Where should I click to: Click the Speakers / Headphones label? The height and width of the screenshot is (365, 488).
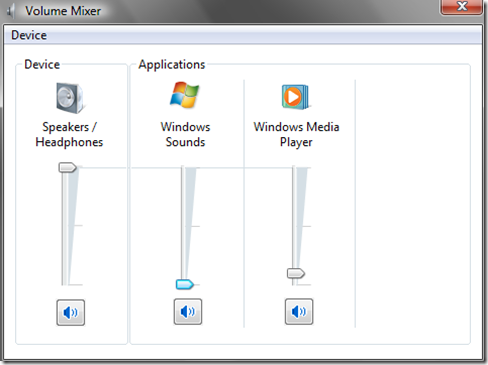tap(69, 134)
